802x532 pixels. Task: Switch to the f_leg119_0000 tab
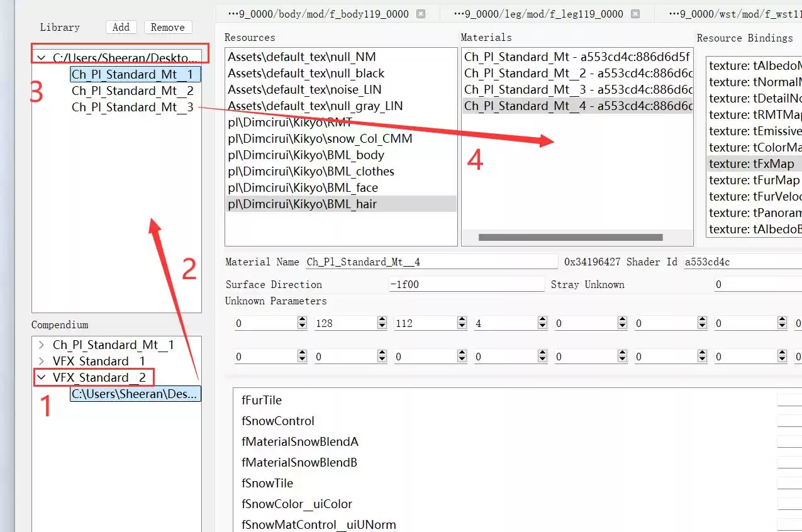pos(538,14)
